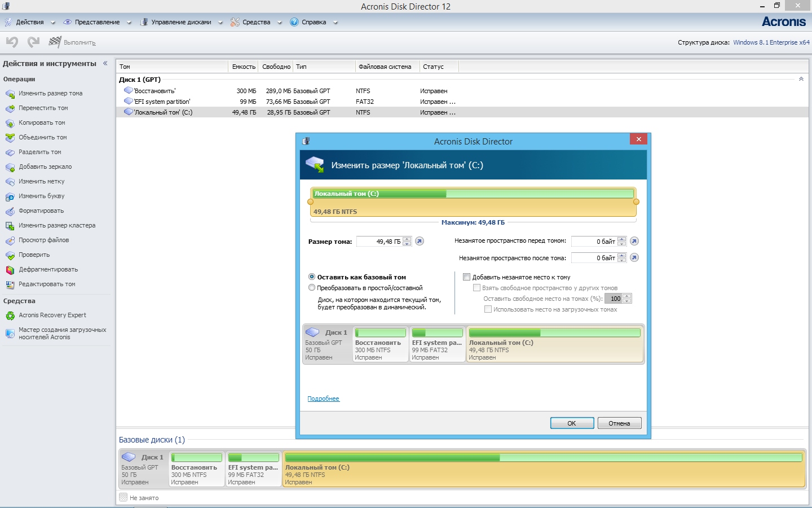Select Оставить как базовый том radio
This screenshot has height=508, width=812.
pyautogui.click(x=312, y=277)
